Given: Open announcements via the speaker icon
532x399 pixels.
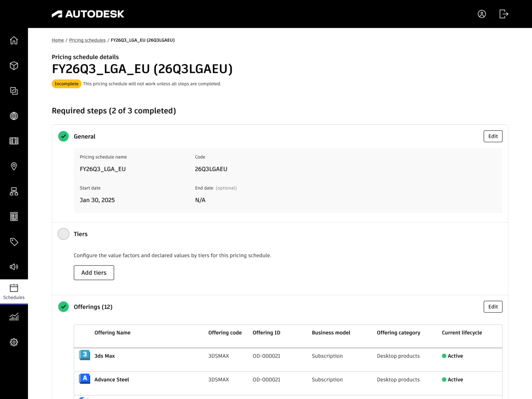Looking at the screenshot, I should pos(14,267).
